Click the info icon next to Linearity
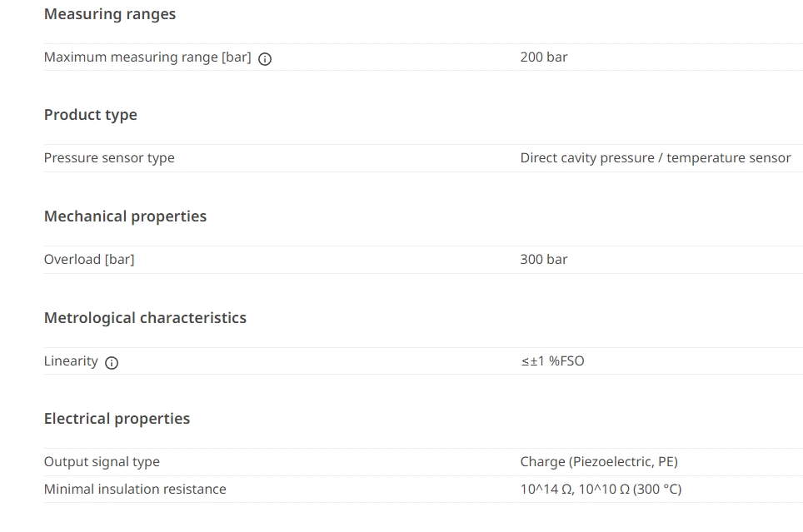This screenshot has width=803, height=532. (x=112, y=362)
